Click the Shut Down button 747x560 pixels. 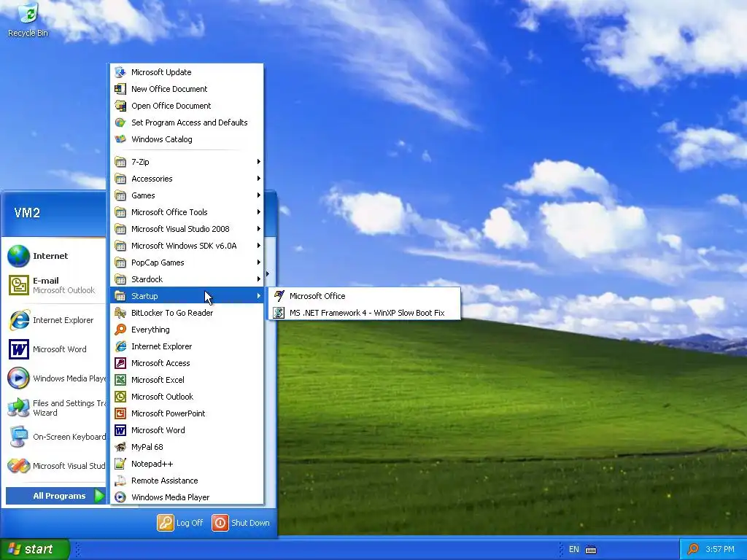coord(241,522)
